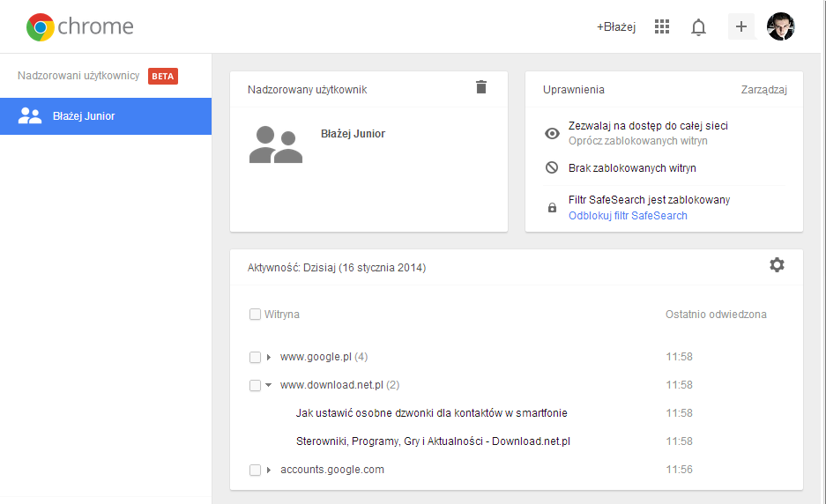Tick the accounts.google.com row checkbox
The height and width of the screenshot is (504, 826).
(255, 470)
